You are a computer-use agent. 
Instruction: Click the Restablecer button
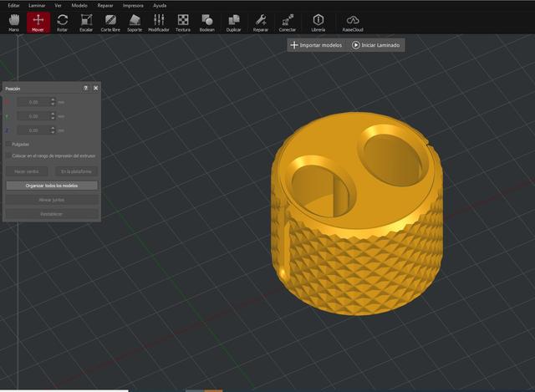point(52,214)
